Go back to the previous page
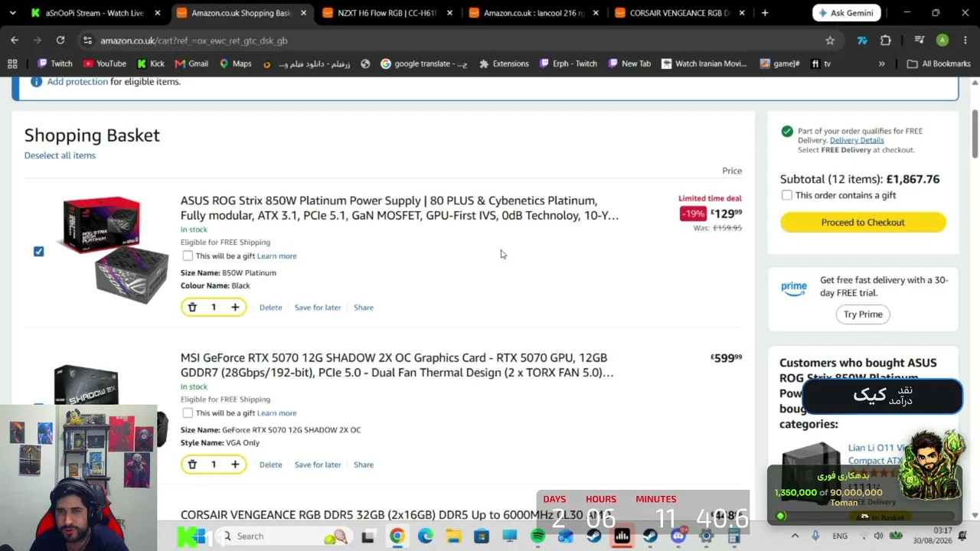980x551 pixels. [x=15, y=40]
